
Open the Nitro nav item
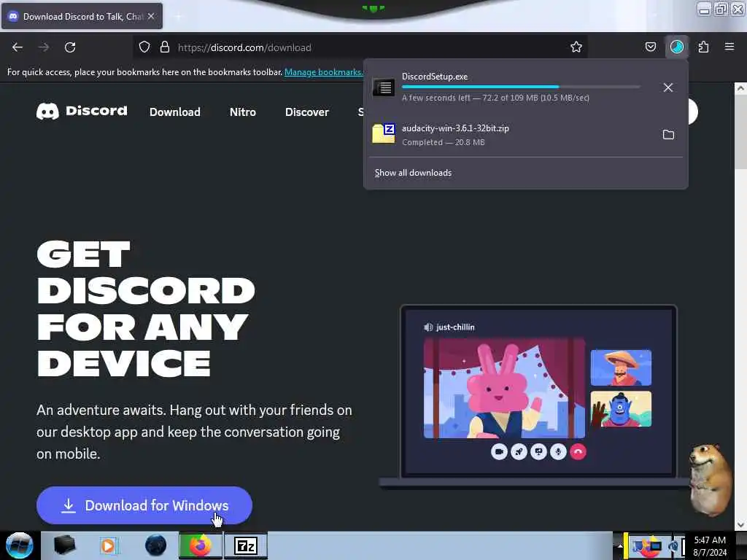coord(242,112)
